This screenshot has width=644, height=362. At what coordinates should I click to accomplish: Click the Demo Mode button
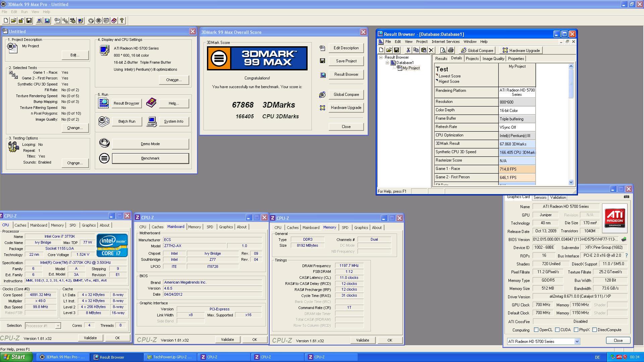click(x=150, y=144)
